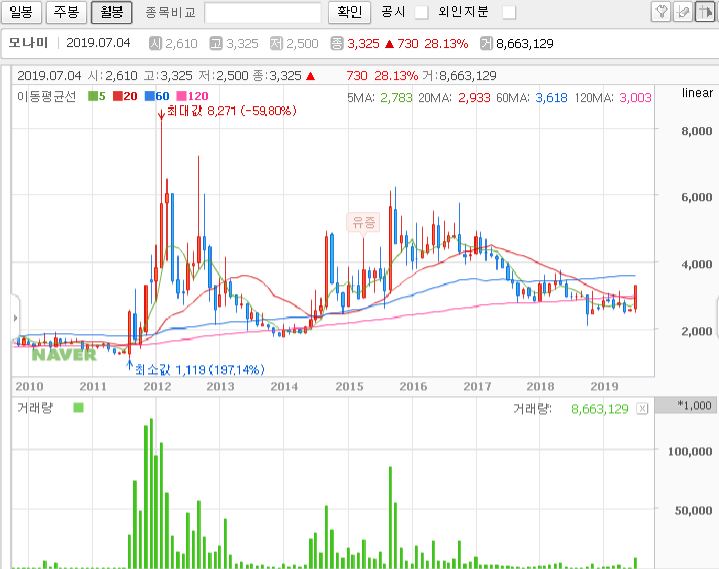This screenshot has width=719, height=569.
Task: Click the 100,000 volume axis label
Action: [x=690, y=452]
